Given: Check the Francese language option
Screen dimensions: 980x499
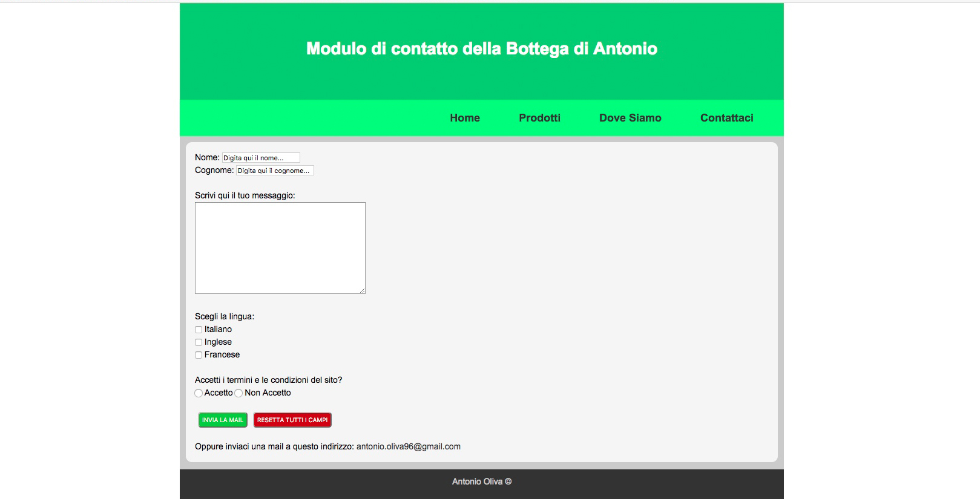Looking at the screenshot, I should 199,355.
